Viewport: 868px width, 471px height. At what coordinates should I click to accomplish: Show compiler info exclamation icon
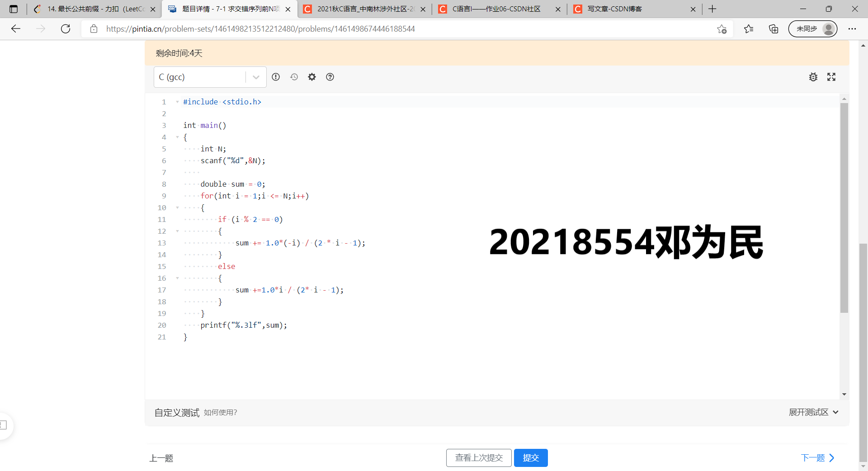point(276,77)
